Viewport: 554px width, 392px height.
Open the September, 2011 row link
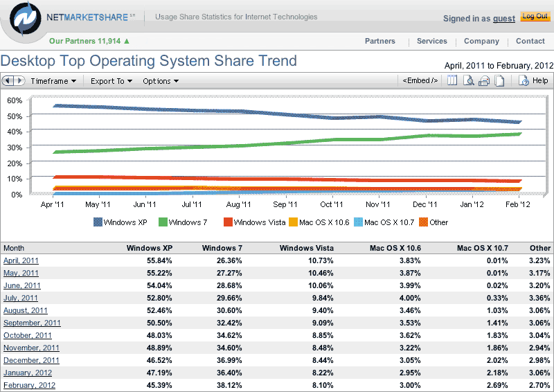[32, 323]
